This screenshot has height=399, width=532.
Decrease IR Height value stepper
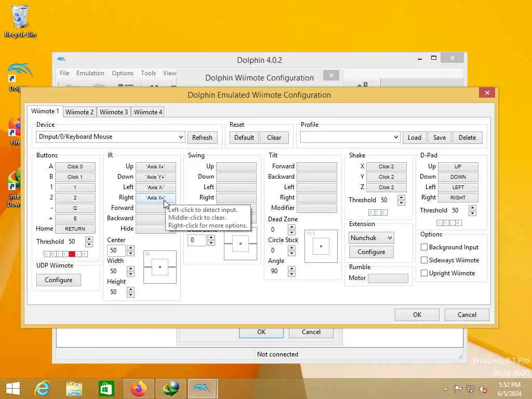tap(130, 295)
